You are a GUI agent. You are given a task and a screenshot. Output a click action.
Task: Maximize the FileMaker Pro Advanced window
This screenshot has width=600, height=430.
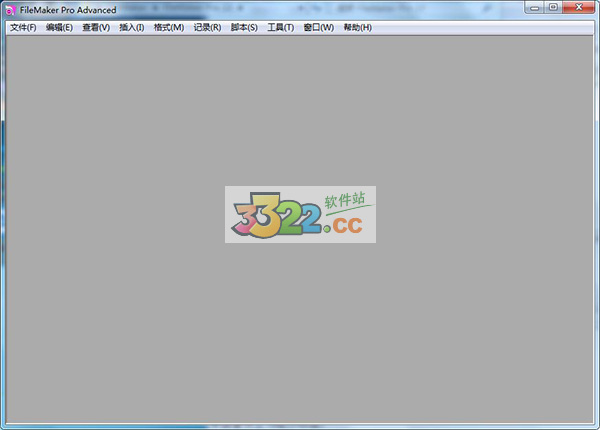[553, 7]
